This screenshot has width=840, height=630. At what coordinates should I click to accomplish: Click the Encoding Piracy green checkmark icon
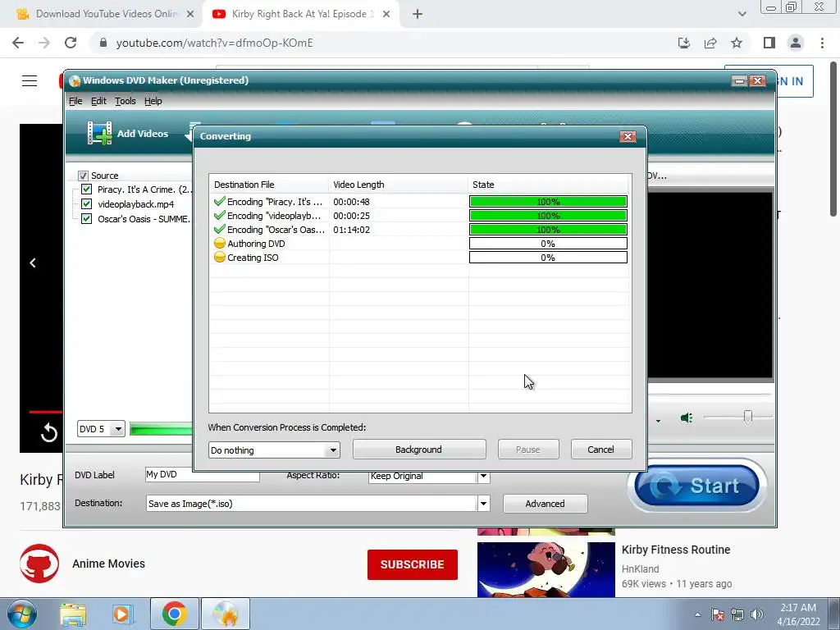tap(219, 202)
